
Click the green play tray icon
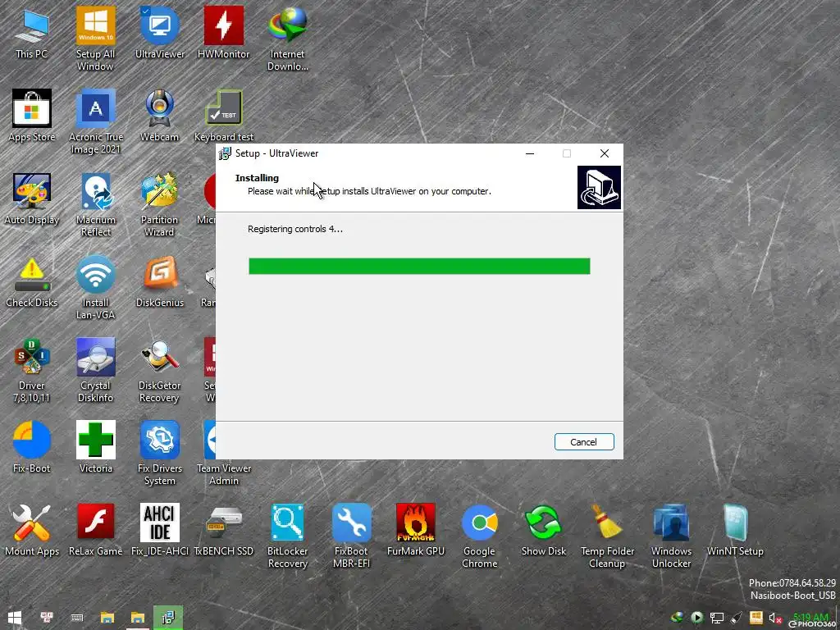click(697, 619)
